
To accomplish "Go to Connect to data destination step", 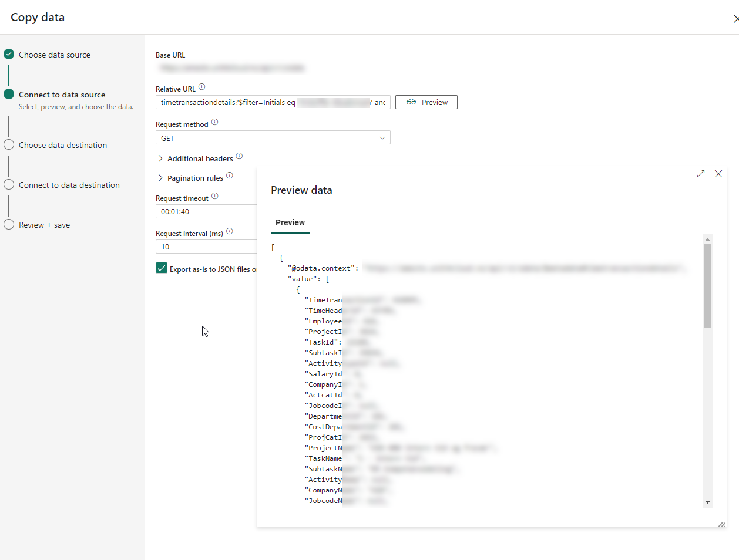I will [x=69, y=185].
